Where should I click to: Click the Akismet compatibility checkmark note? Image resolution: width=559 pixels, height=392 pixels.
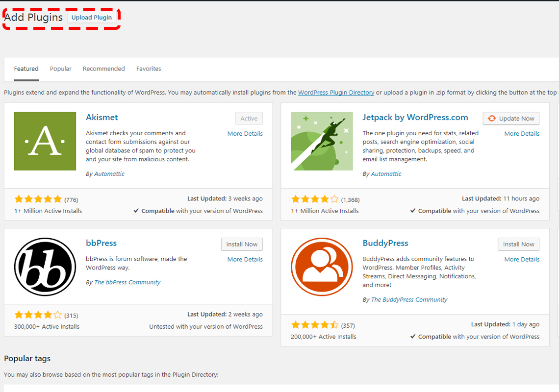[198, 211]
